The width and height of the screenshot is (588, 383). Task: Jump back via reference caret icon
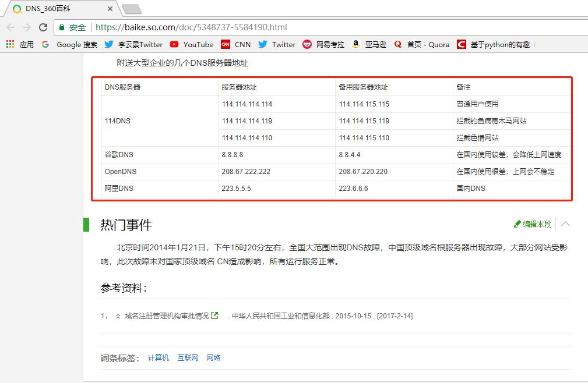click(118, 317)
